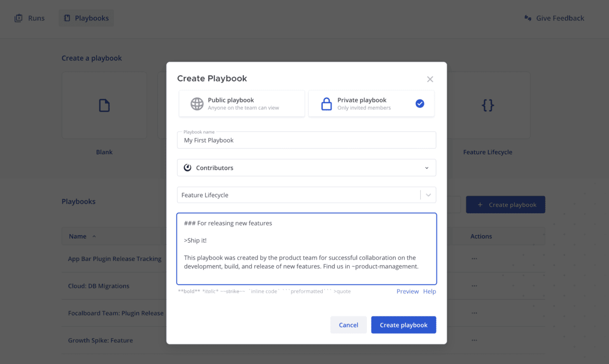The height and width of the screenshot is (364, 609).
Task: Select the Public playbook option
Action: coord(242,103)
